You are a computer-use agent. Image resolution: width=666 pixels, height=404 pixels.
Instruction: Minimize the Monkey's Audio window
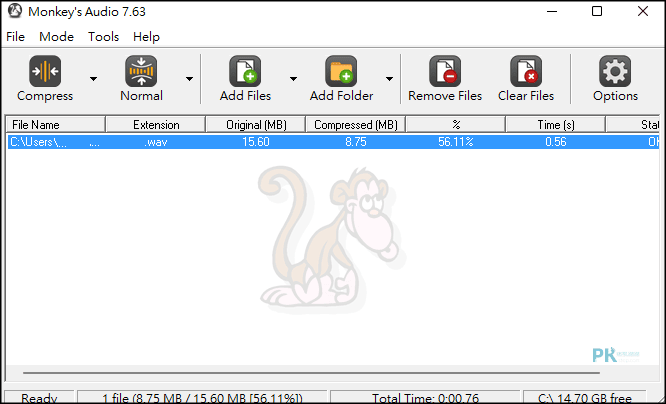[552, 11]
